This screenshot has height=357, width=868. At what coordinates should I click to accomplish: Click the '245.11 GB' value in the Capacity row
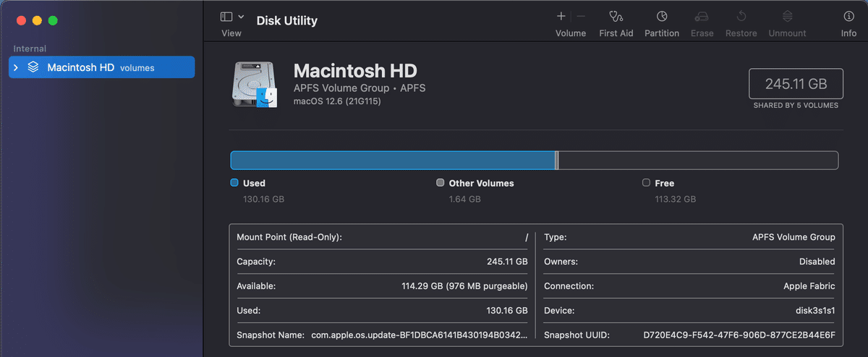tap(507, 261)
